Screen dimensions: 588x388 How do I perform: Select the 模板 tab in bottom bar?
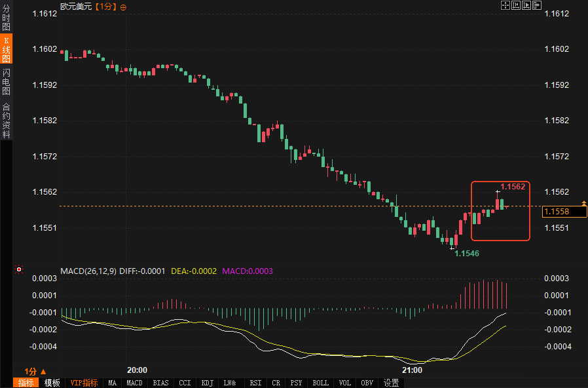point(52,383)
